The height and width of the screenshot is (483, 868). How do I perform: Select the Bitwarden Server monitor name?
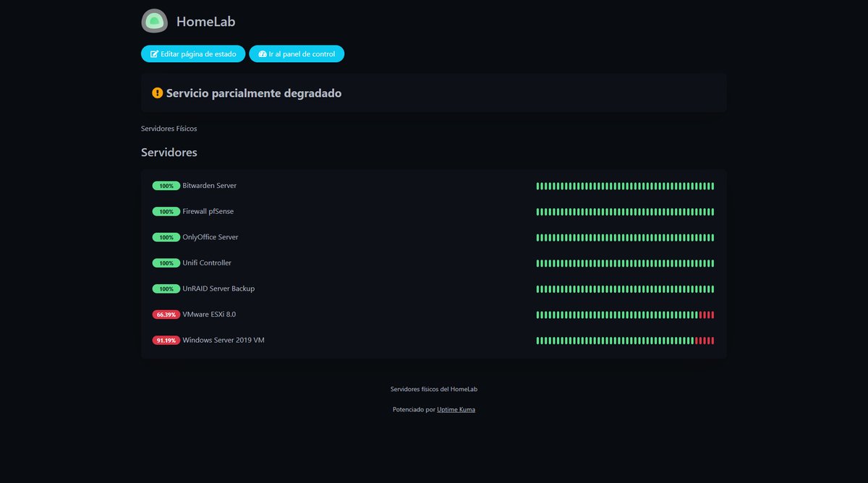click(209, 186)
